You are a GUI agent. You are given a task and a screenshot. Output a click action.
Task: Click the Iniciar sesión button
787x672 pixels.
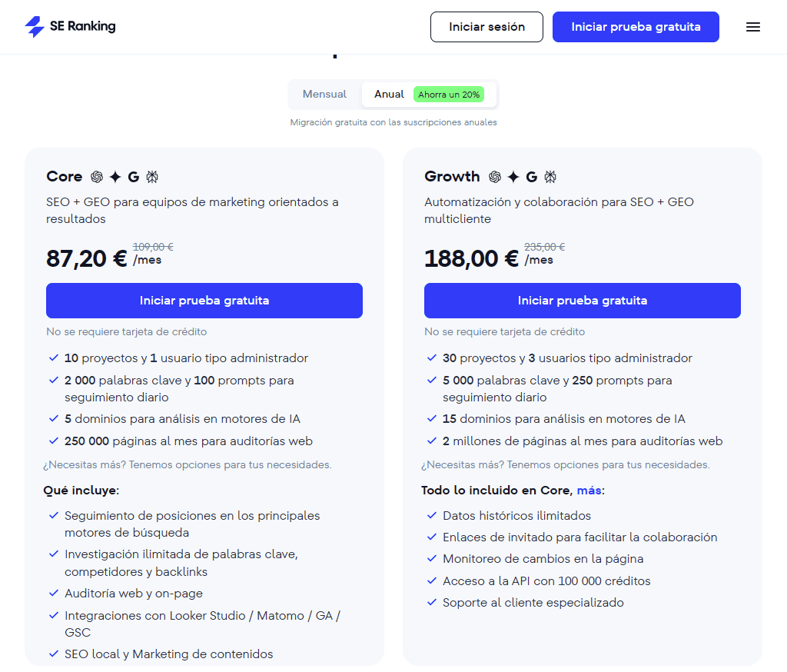486,26
